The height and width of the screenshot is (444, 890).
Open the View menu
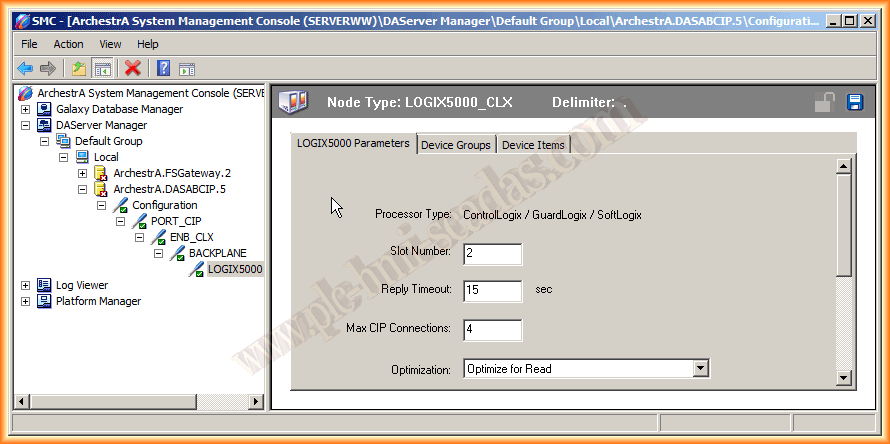(x=110, y=44)
